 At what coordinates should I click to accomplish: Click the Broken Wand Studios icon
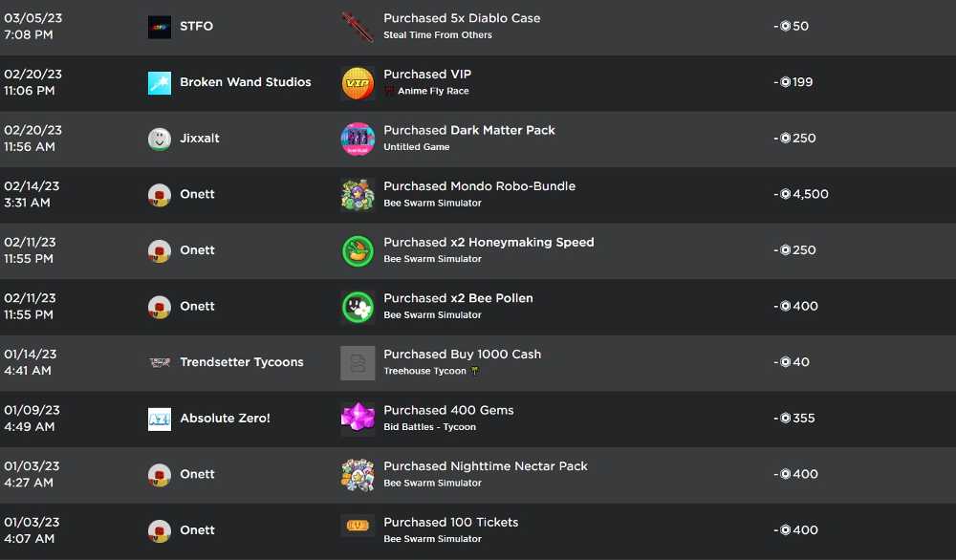point(159,83)
